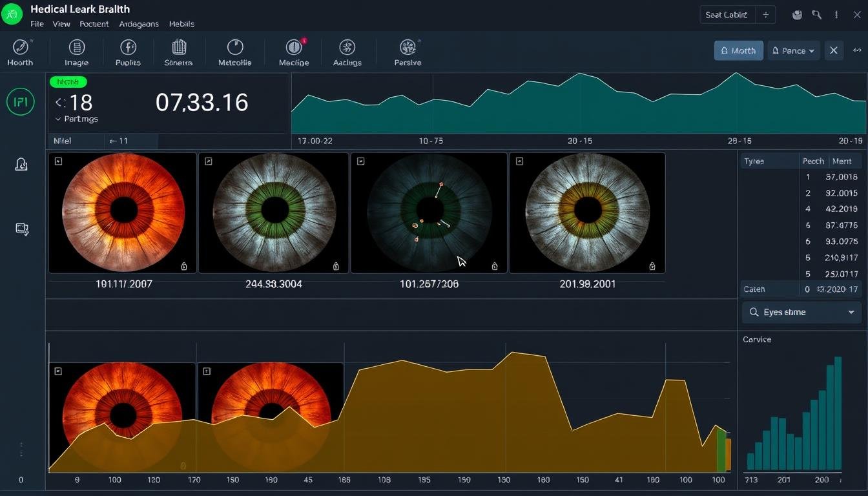Click the Morth button
Viewport: 868px width, 496px height.
[x=738, y=50]
